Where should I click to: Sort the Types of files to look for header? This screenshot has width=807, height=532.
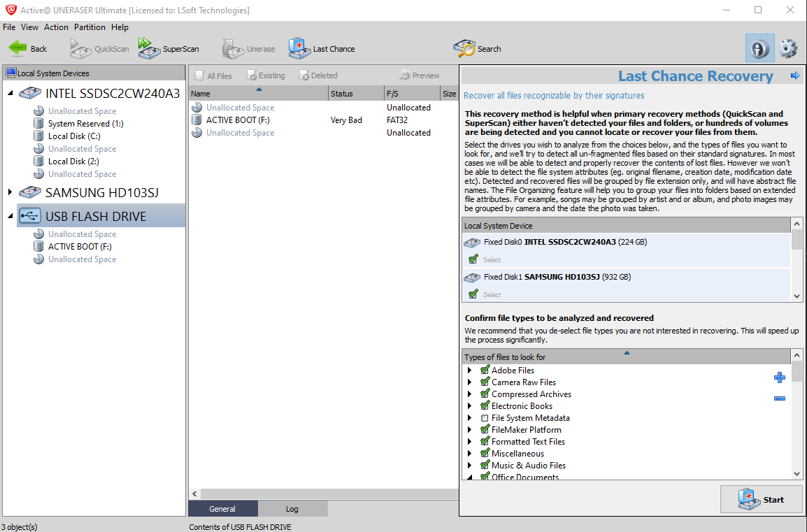627,357
